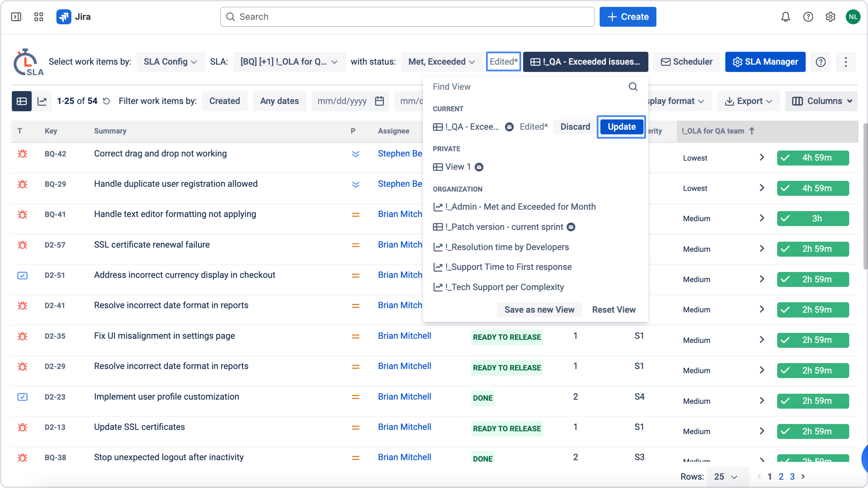Click scheduler icon beside current !_QA view
Screen dimensions: 868x488
tap(509, 127)
